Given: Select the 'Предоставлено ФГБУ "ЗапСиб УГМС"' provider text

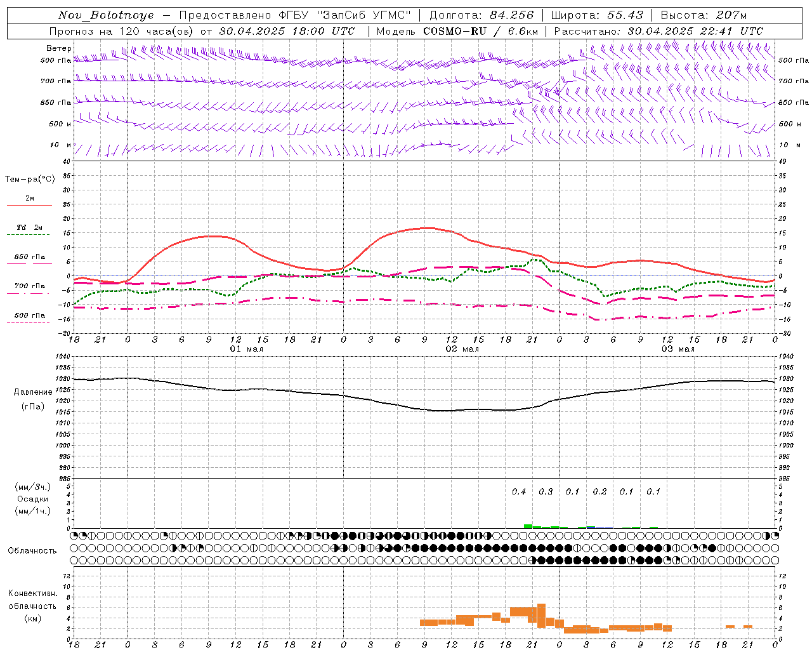Looking at the screenshot, I should click(x=295, y=15).
